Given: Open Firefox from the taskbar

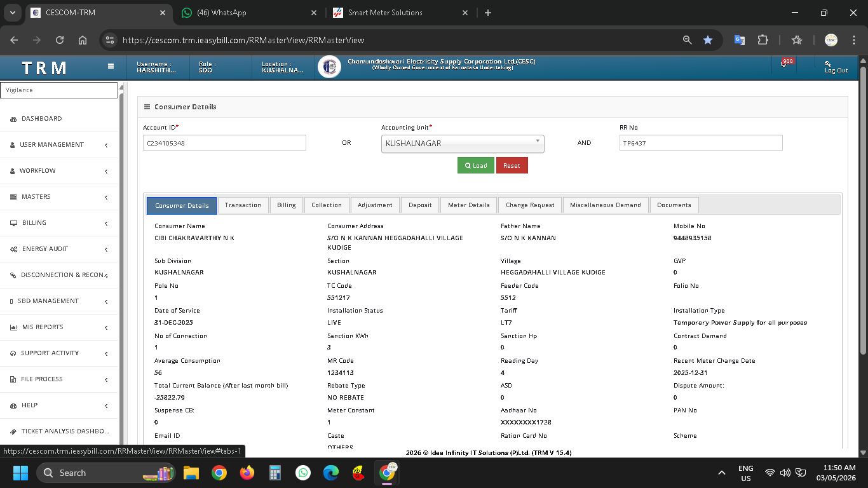Looking at the screenshot, I should 247,473.
